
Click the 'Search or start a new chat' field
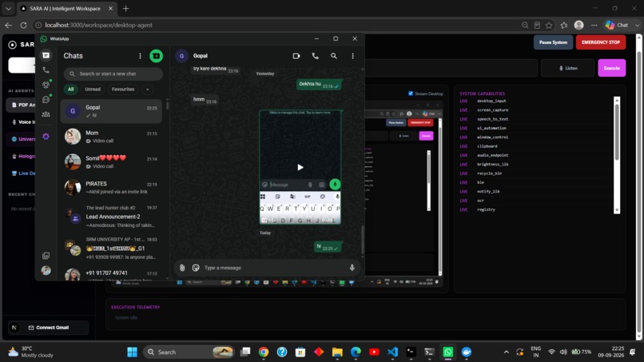tap(113, 74)
